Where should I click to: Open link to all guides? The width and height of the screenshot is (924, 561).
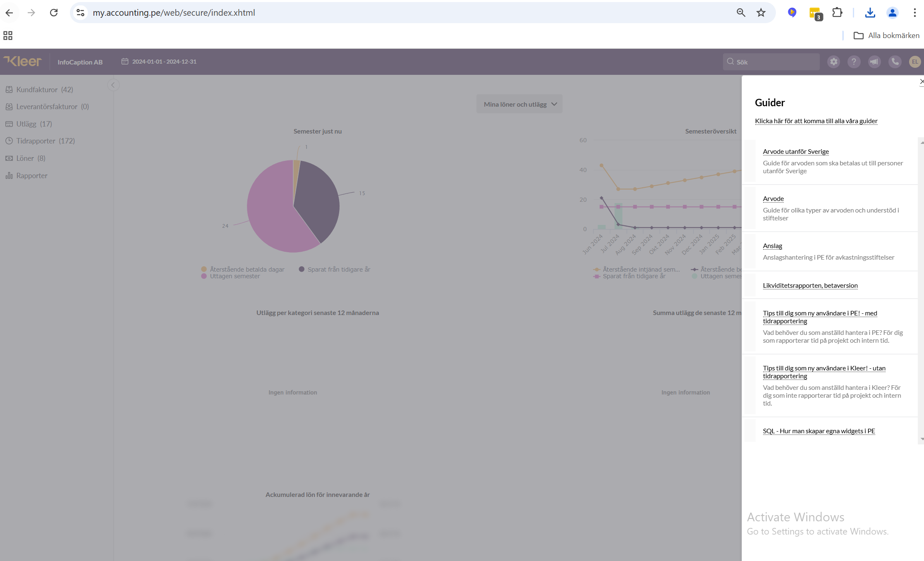(816, 121)
